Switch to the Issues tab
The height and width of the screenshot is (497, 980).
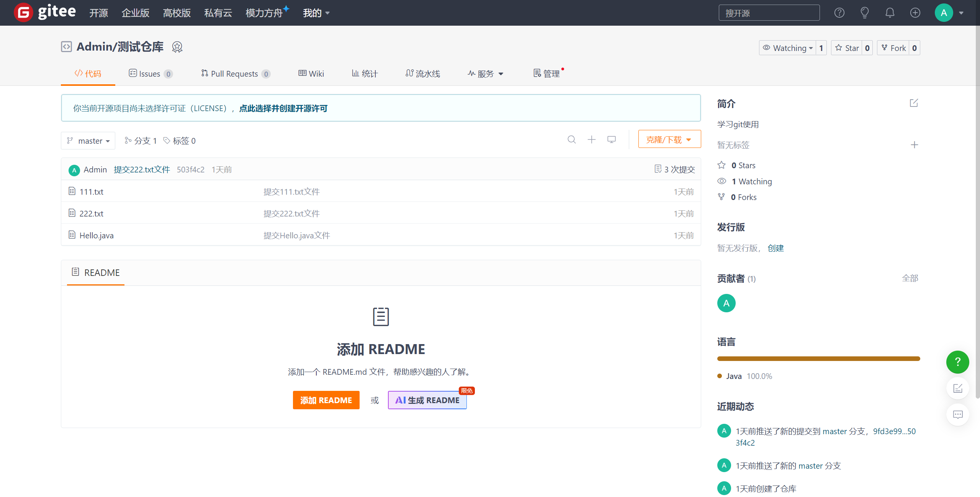pos(150,74)
